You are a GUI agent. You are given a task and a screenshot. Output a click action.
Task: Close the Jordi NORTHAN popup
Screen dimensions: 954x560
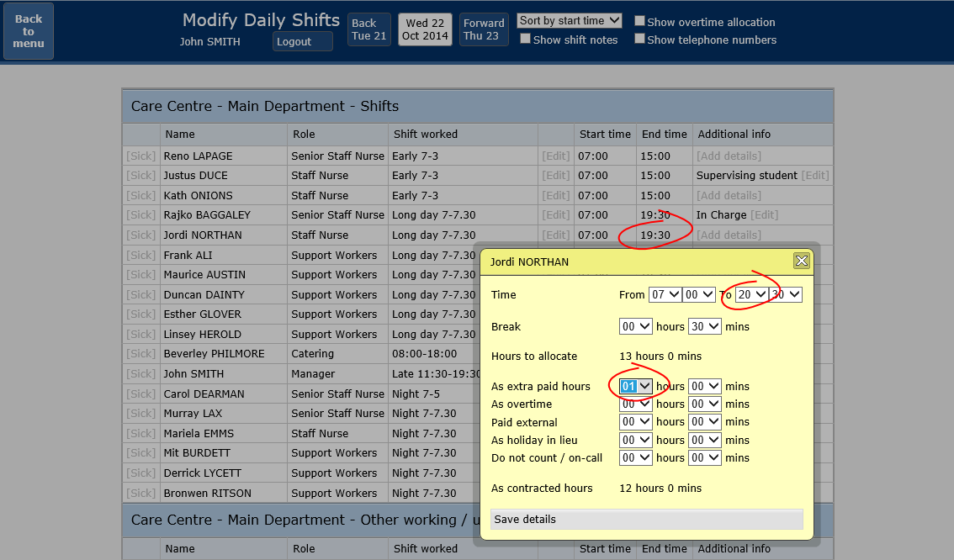(801, 261)
